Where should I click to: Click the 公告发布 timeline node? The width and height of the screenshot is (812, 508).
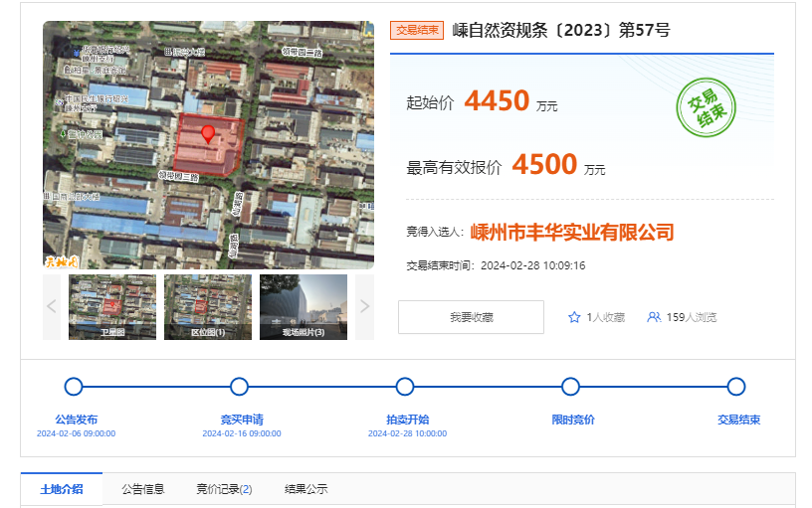[x=74, y=387]
